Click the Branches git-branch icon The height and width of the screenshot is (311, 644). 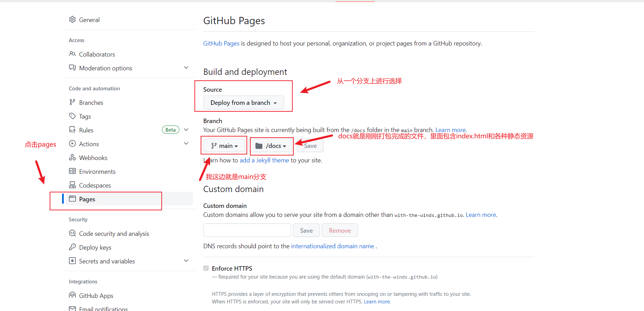72,102
